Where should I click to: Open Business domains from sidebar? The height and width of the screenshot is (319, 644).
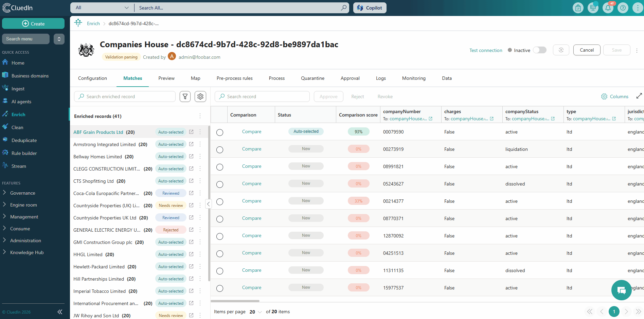[x=30, y=76]
